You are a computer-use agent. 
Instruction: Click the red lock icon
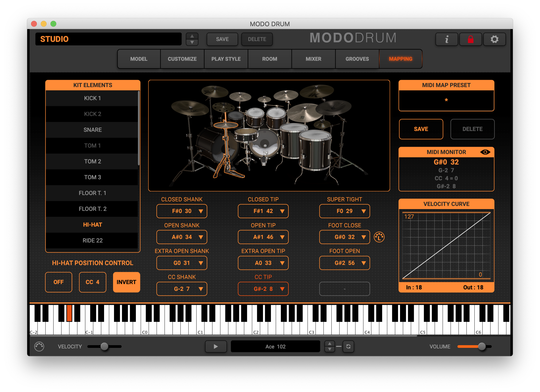click(470, 39)
